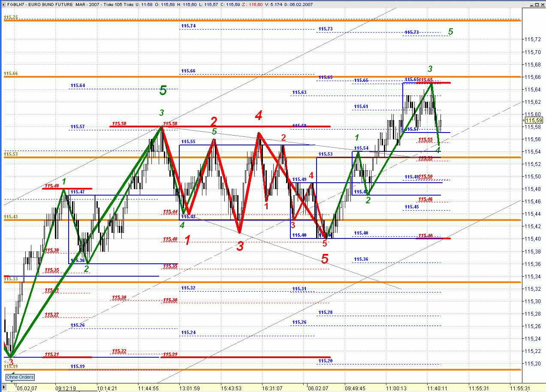Screen dimensions: 546x392
Task: Click the blue 115.74 dotted level label
Action: 188,26
